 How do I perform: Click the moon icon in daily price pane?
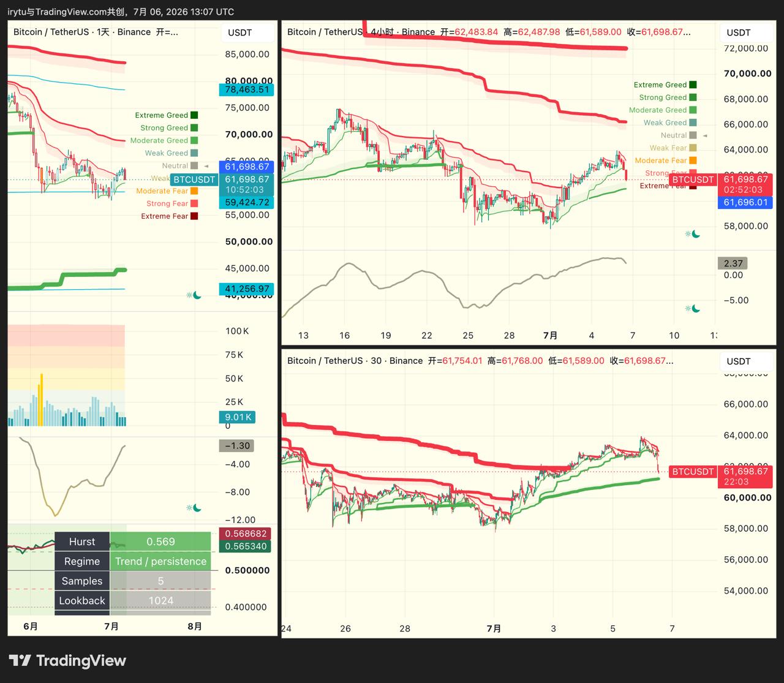click(197, 295)
